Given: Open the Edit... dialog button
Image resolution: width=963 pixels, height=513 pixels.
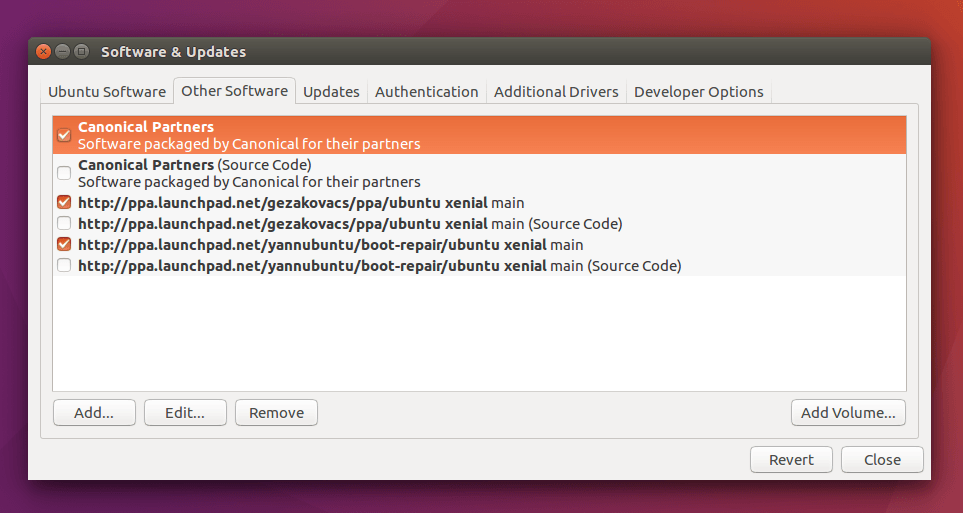Looking at the screenshot, I should click(185, 413).
